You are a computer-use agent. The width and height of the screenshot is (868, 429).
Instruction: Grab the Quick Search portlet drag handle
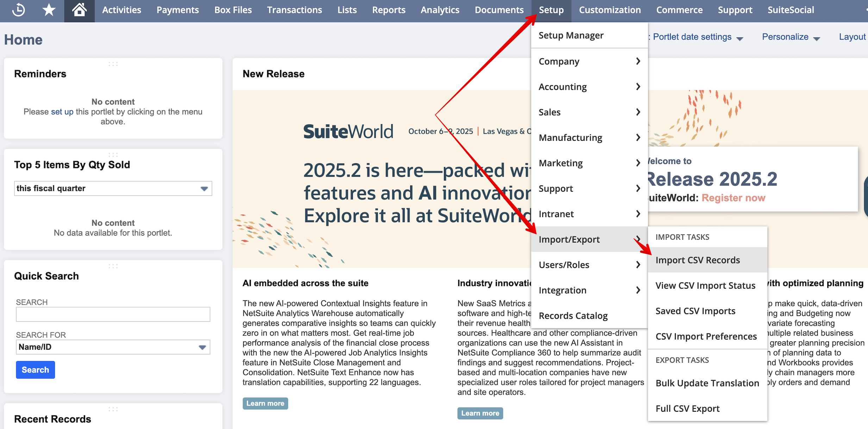coord(113,266)
